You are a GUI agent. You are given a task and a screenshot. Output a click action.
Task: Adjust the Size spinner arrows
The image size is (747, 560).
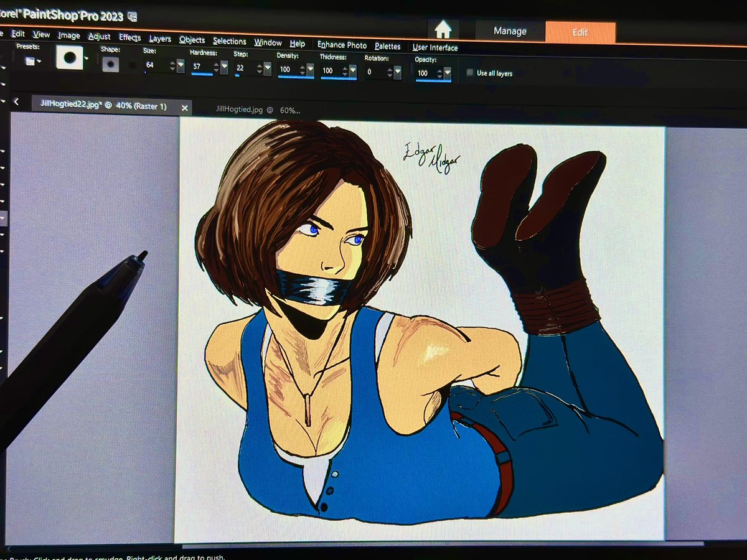pyautogui.click(x=173, y=66)
